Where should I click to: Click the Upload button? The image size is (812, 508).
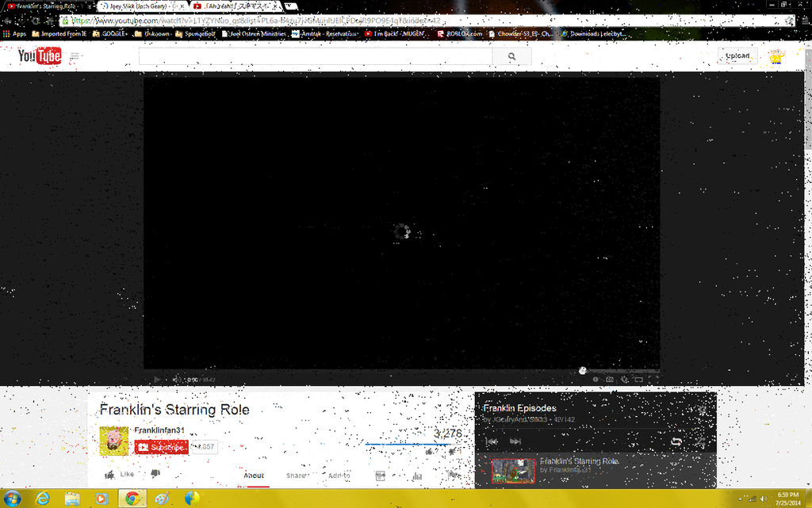click(737, 55)
